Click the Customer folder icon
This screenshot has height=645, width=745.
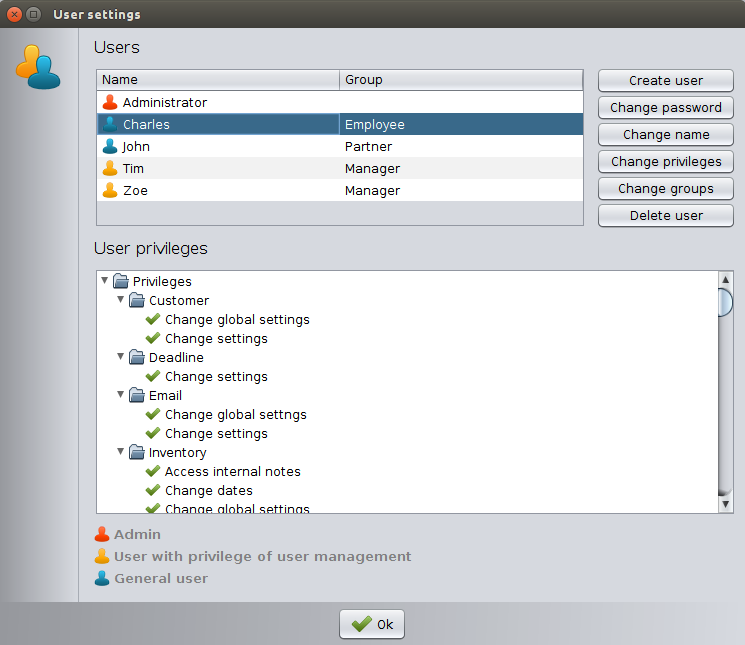click(137, 300)
